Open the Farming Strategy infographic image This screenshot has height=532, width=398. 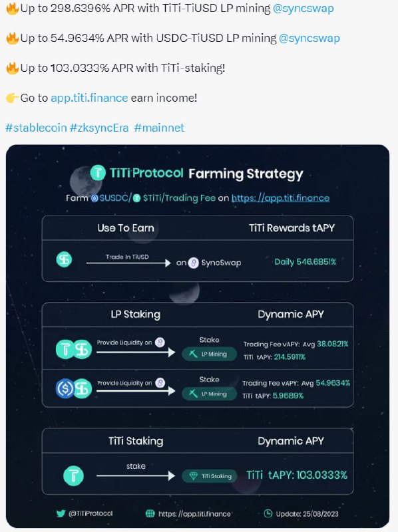198,336
